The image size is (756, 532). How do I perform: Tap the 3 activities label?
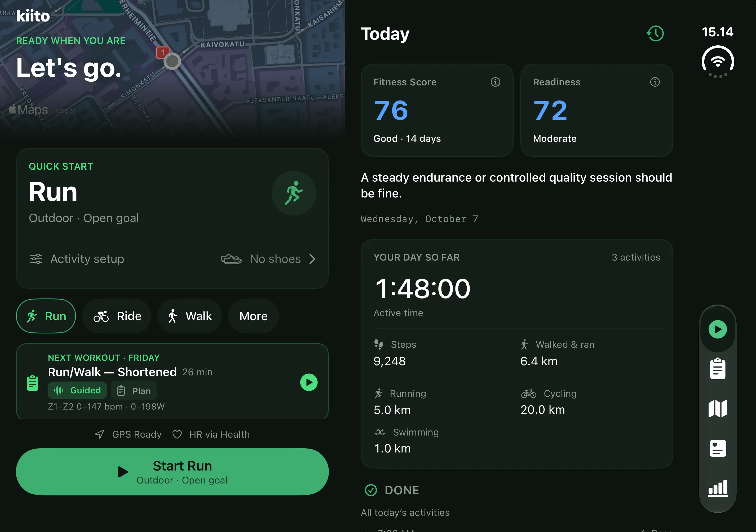(636, 257)
